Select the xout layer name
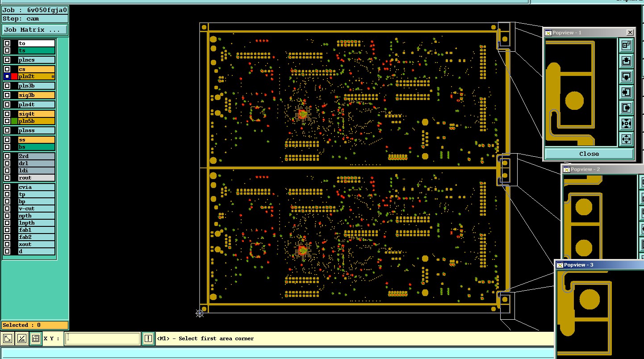The image size is (644, 359). [x=37, y=244]
